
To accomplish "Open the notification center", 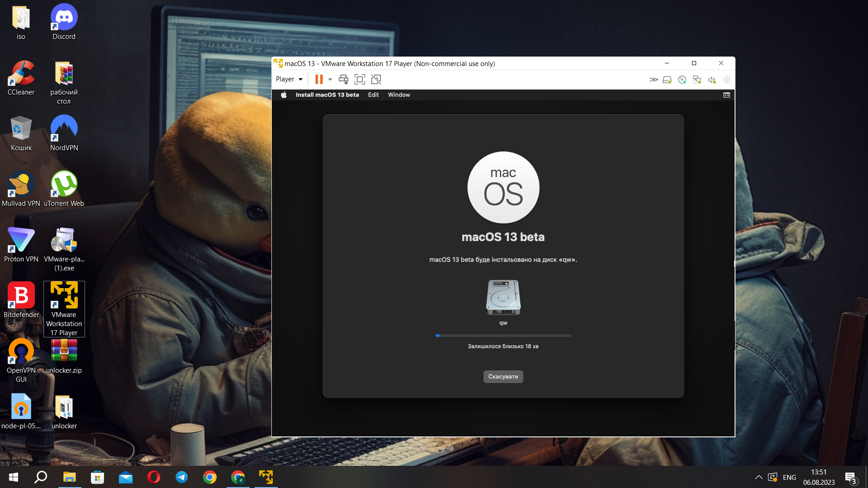I will pyautogui.click(x=850, y=477).
